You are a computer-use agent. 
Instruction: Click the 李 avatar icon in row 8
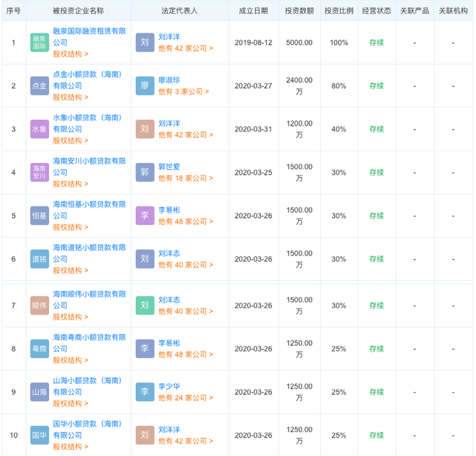(145, 349)
